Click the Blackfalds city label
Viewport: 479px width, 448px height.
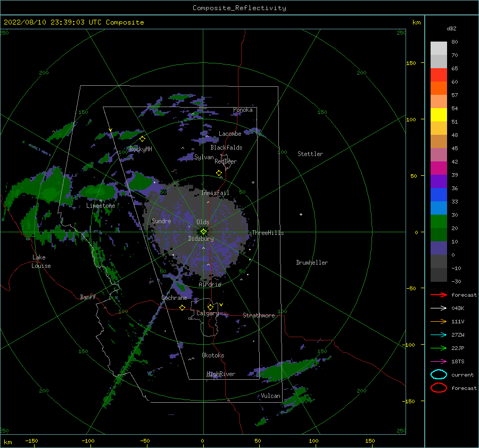pos(226,148)
